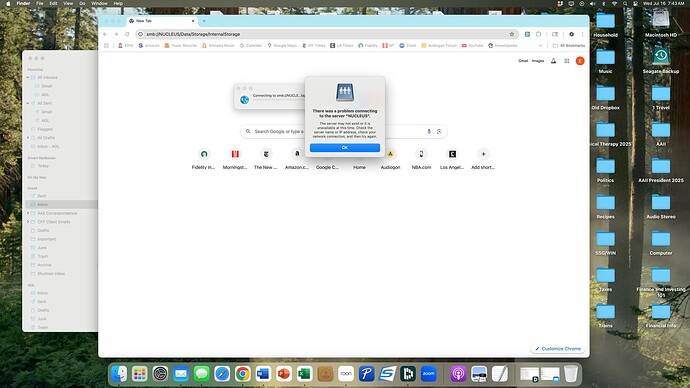
Task: Open the YouTube bookmark
Action: coord(472,45)
